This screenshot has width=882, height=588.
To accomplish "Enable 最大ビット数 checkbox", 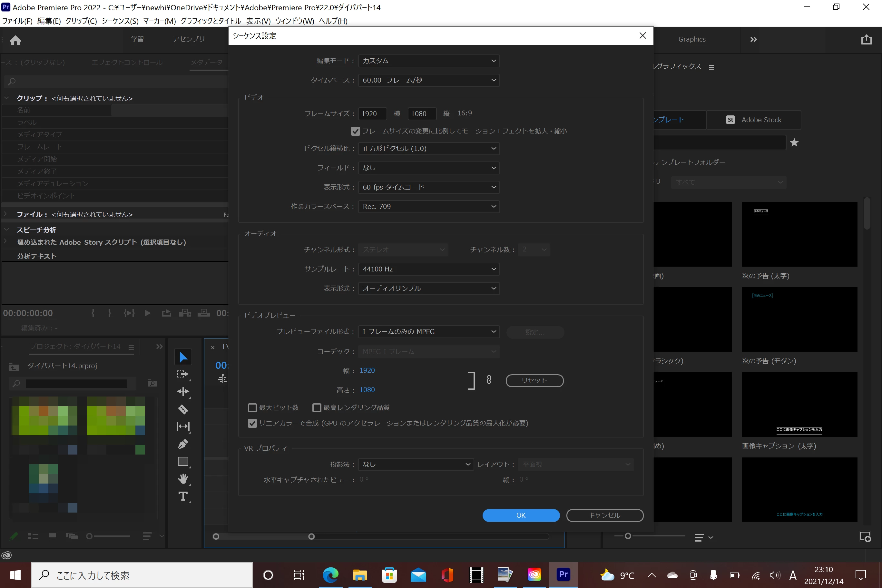I will (252, 407).
